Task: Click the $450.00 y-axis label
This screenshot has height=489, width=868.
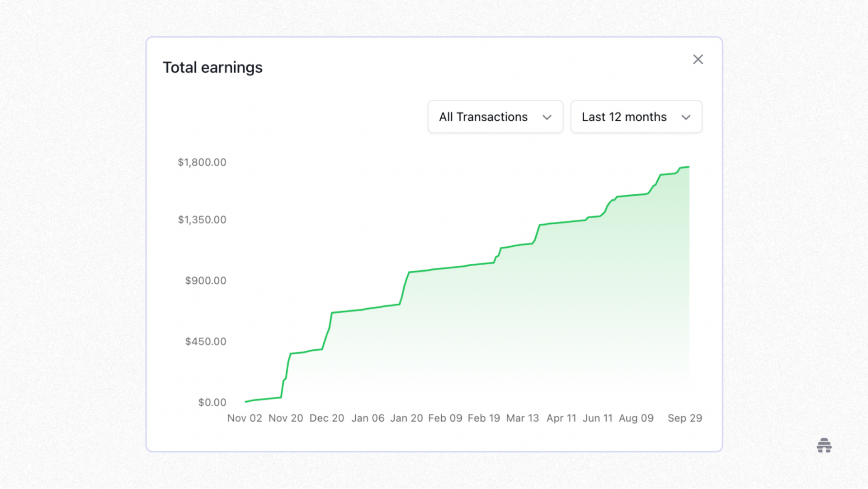Action: 205,341
